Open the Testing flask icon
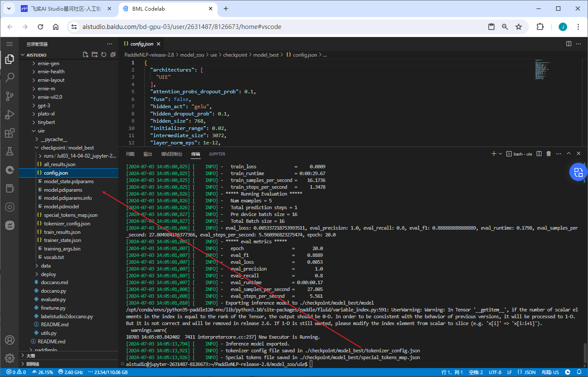This screenshot has height=377, width=588. 9,151
